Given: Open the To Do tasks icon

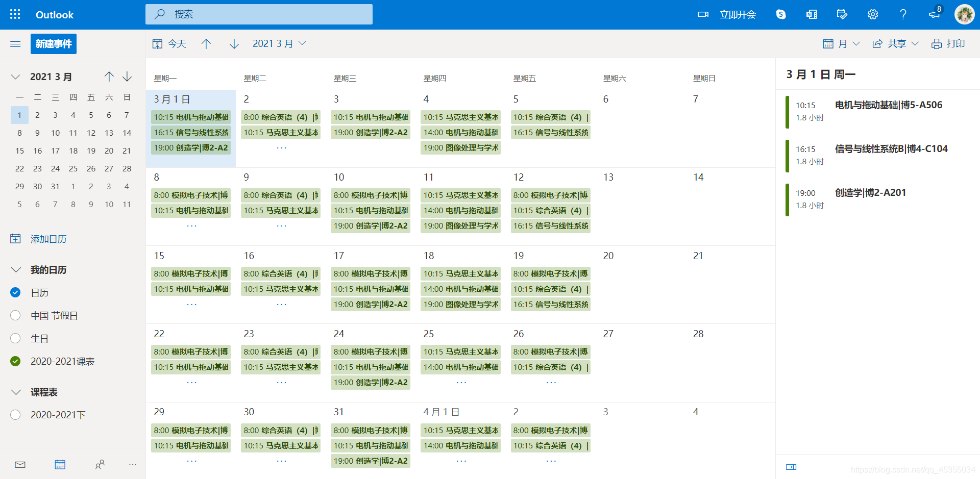Looking at the screenshot, I should (842, 14).
